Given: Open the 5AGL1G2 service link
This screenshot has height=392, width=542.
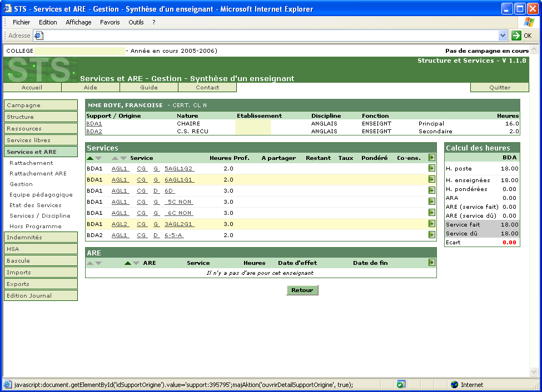Looking at the screenshot, I should [x=178, y=169].
